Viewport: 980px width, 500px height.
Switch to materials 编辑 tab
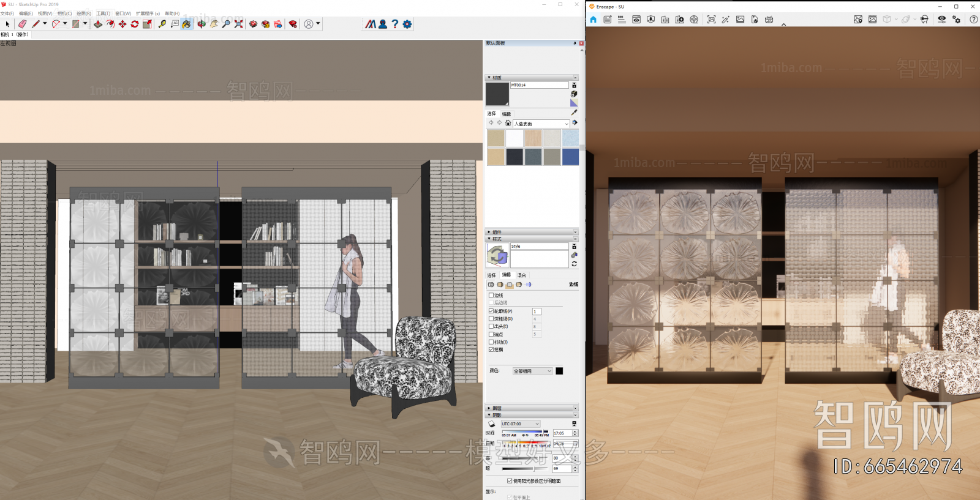[x=507, y=114]
